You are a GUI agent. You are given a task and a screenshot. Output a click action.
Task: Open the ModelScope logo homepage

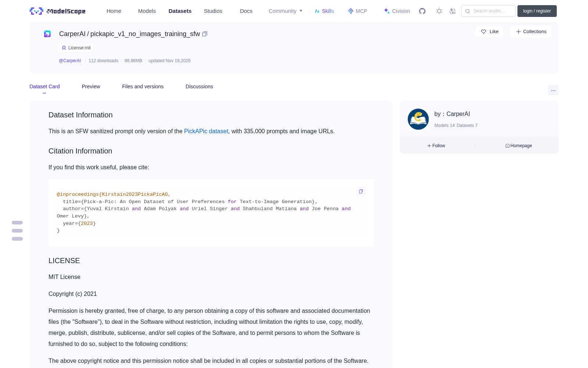57,11
